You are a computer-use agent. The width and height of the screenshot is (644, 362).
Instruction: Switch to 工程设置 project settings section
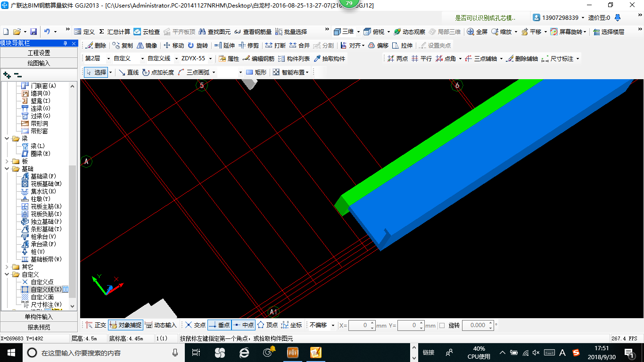(39, 53)
